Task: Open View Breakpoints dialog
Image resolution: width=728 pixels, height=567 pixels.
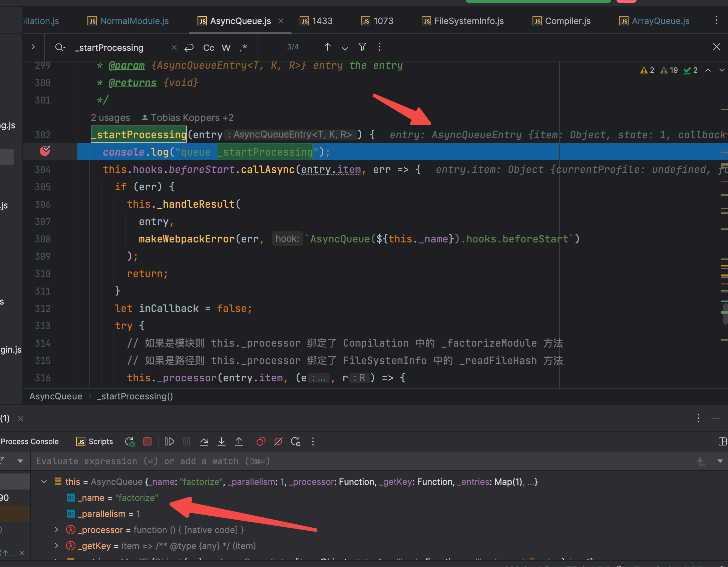Action: coord(261,441)
